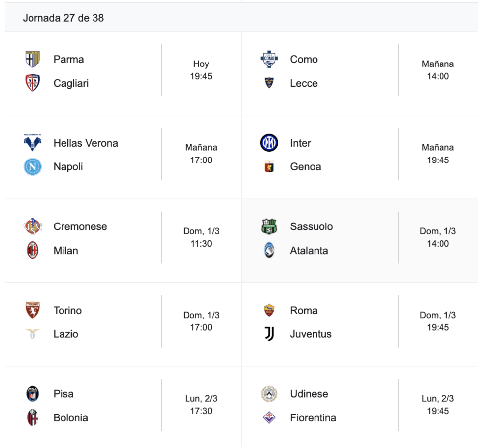
Task: Click the Juventus logo
Action: [x=269, y=334]
